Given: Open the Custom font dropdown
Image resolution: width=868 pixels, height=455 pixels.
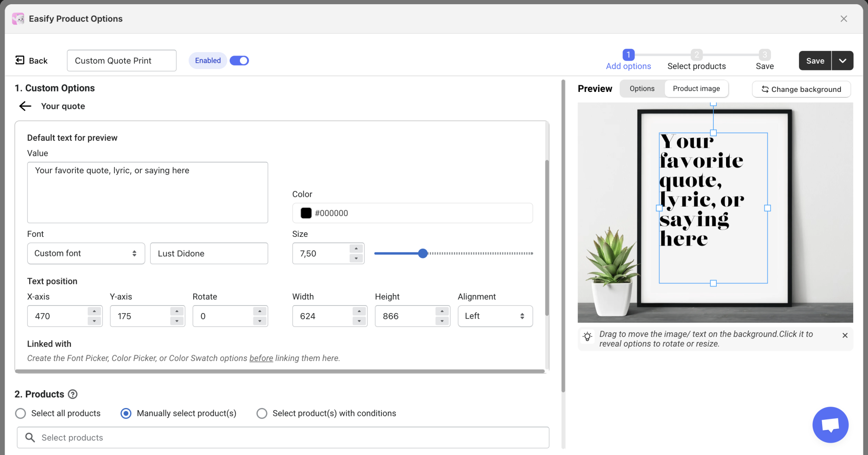Looking at the screenshot, I should click(x=86, y=253).
